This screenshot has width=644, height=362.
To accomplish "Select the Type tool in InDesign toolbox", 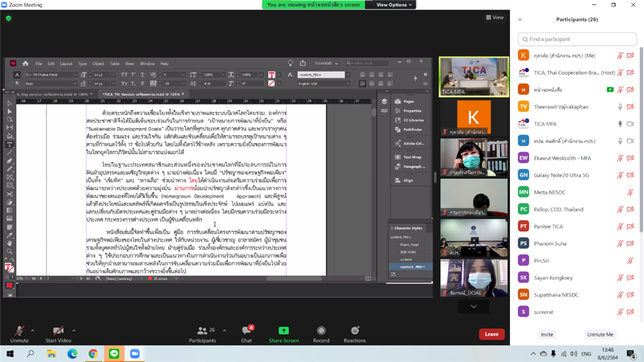I will tap(10, 144).
